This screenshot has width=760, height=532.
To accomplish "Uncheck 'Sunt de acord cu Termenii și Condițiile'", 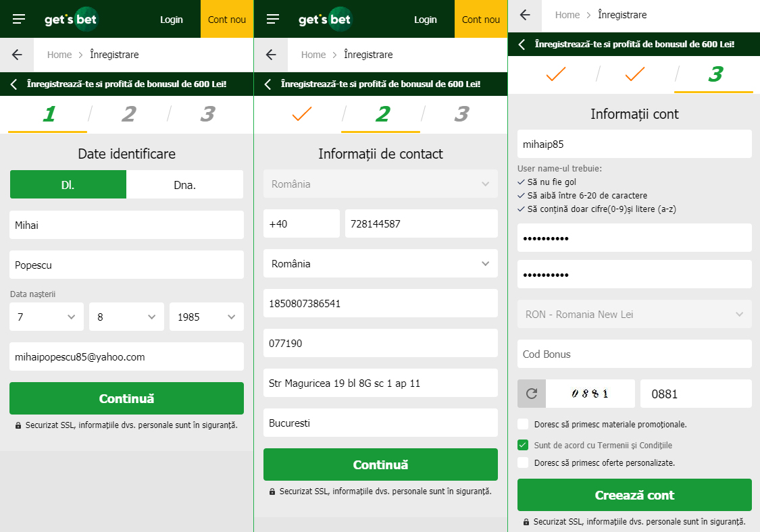I will tap(523, 445).
